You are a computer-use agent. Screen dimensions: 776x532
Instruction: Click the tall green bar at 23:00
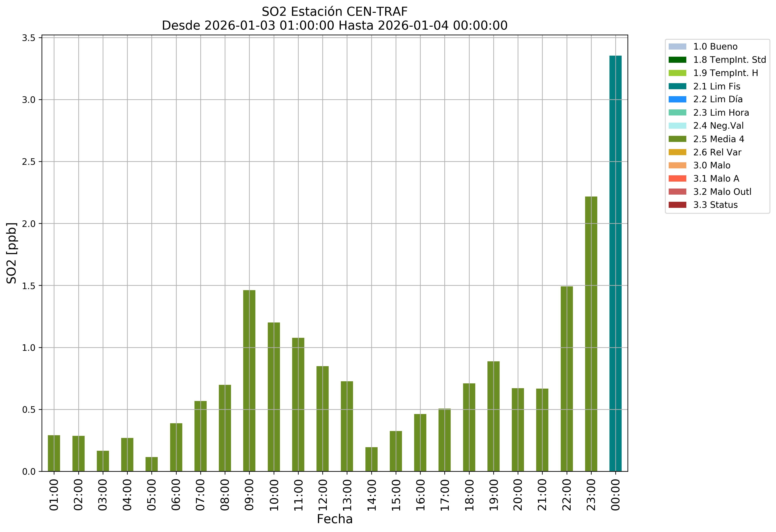point(591,334)
